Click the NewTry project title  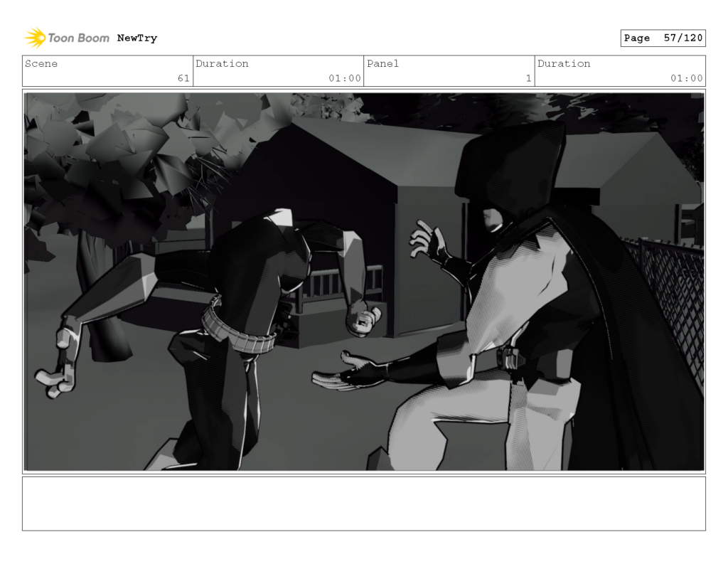pos(139,38)
